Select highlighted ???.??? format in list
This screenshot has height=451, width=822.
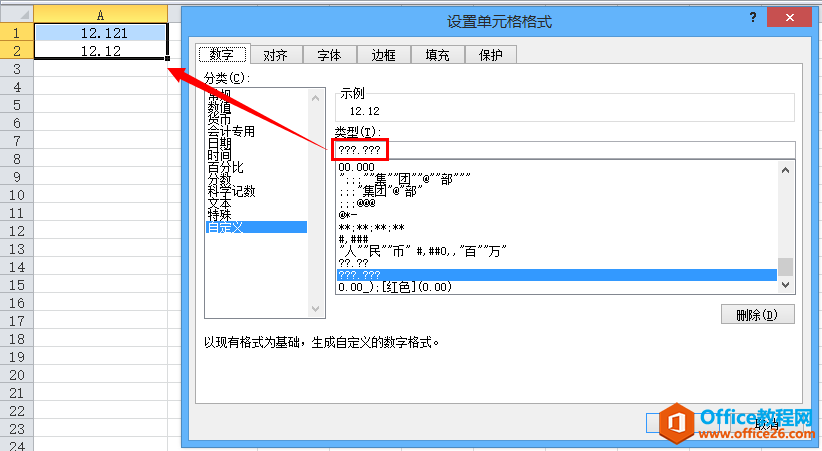557,275
